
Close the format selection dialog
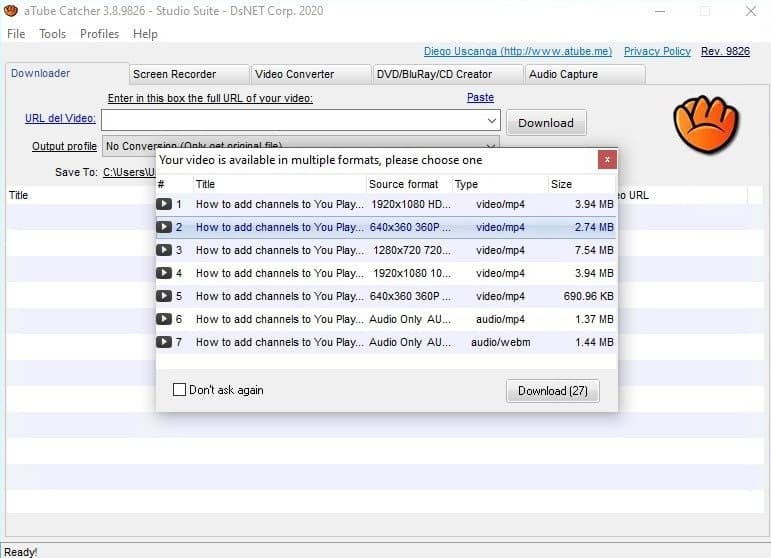607,159
